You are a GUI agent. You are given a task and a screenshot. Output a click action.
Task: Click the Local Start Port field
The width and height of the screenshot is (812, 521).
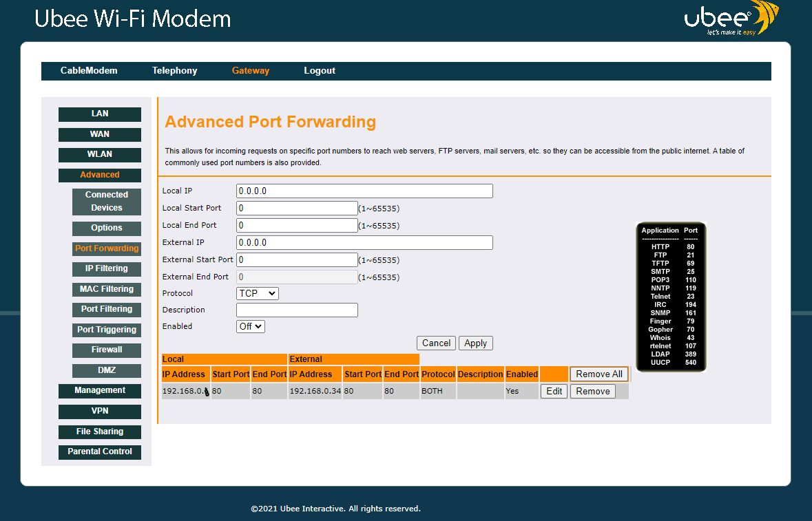(297, 208)
